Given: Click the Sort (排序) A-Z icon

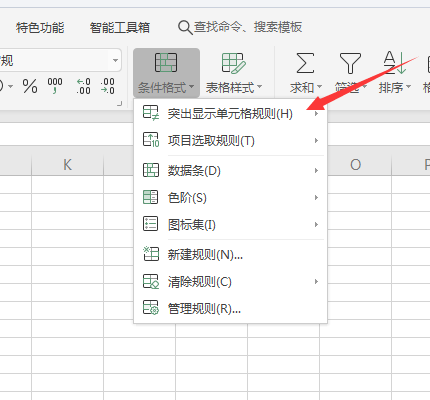Looking at the screenshot, I should point(394,62).
